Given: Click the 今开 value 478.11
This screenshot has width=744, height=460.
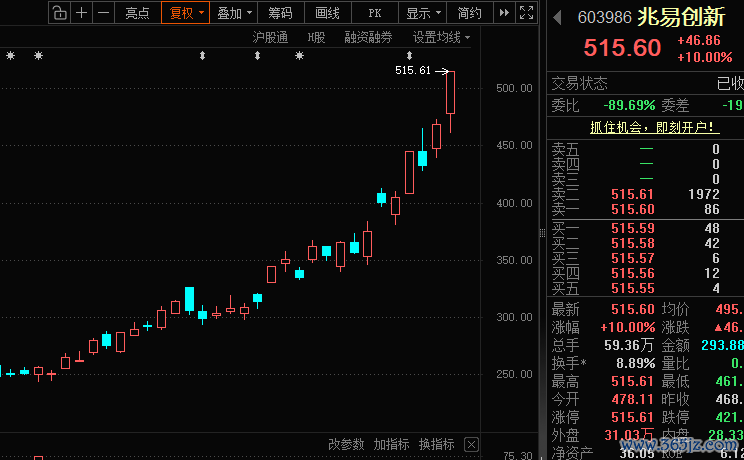Looking at the screenshot, I should pos(632,399).
